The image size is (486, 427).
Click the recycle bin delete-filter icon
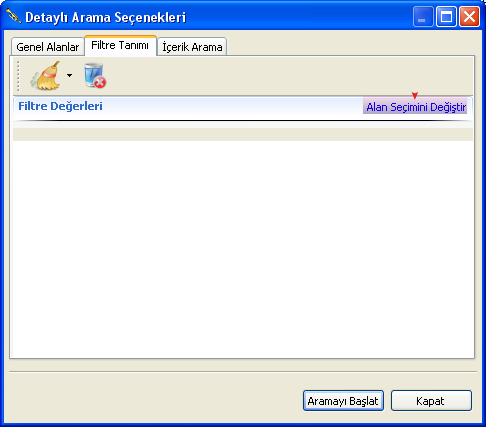coord(95,76)
